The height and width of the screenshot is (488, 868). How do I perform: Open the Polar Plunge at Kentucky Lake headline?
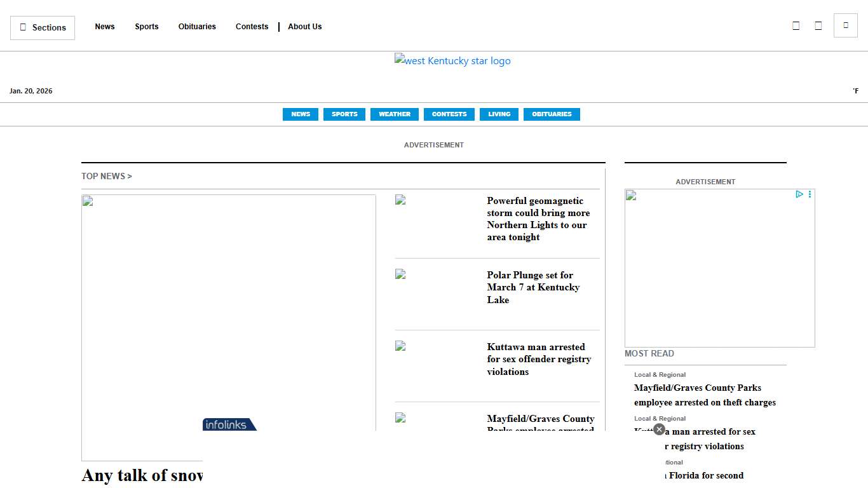[x=533, y=287]
